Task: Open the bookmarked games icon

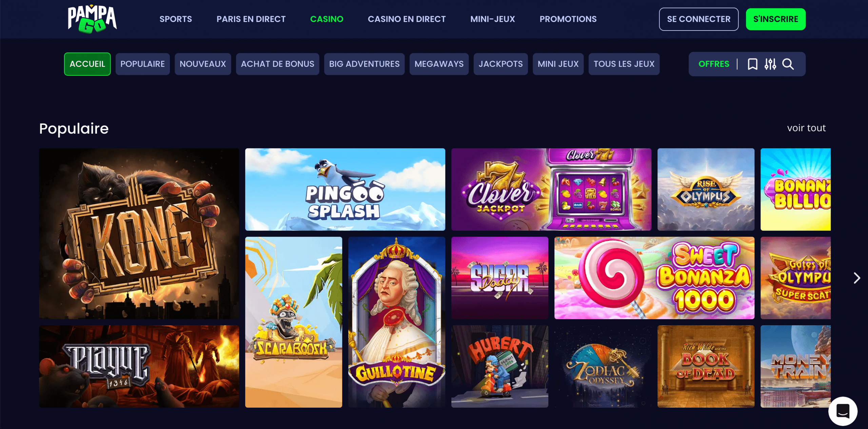Action: [752, 64]
